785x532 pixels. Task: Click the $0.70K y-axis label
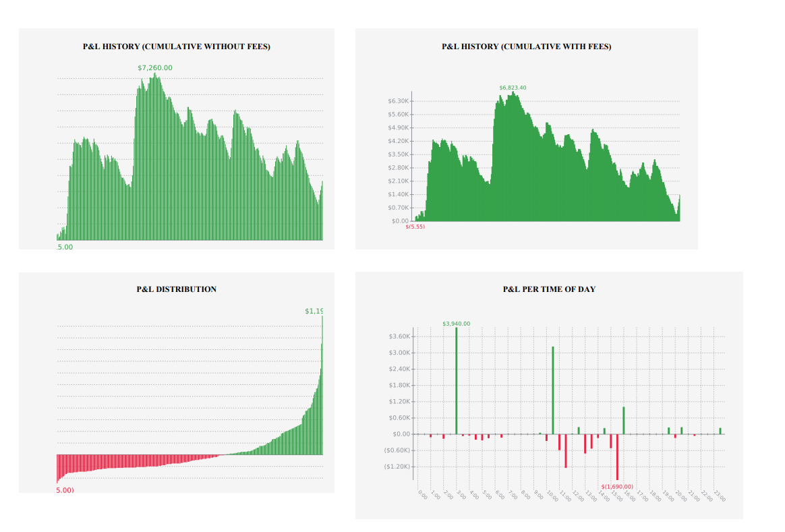click(398, 208)
